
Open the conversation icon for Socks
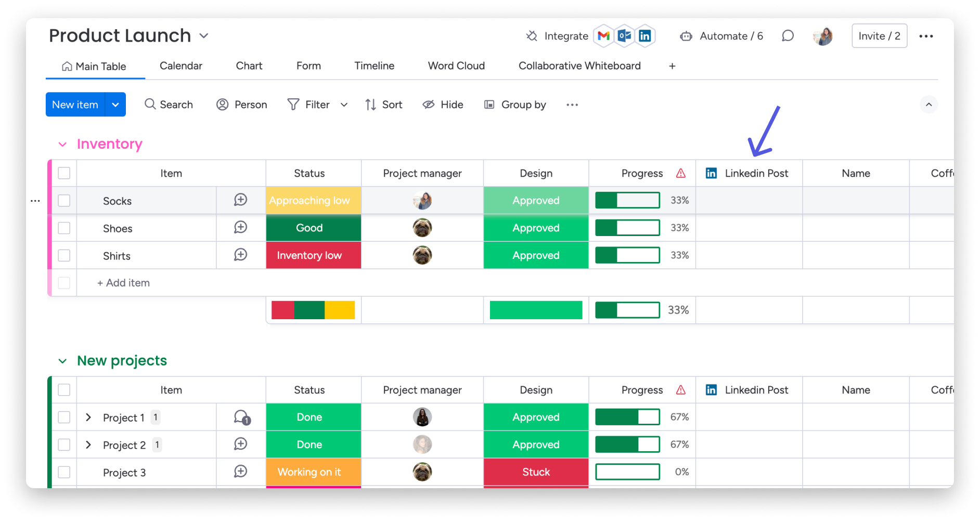pos(240,200)
